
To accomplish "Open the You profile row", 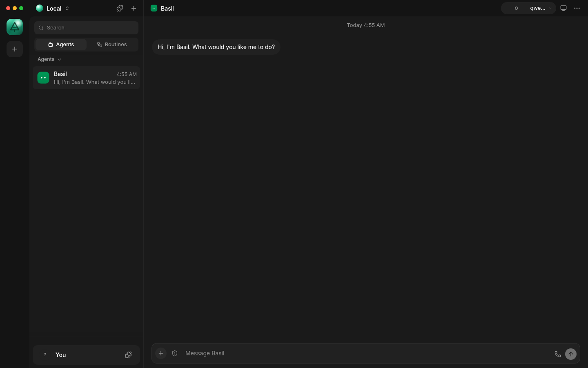I will pyautogui.click(x=86, y=355).
